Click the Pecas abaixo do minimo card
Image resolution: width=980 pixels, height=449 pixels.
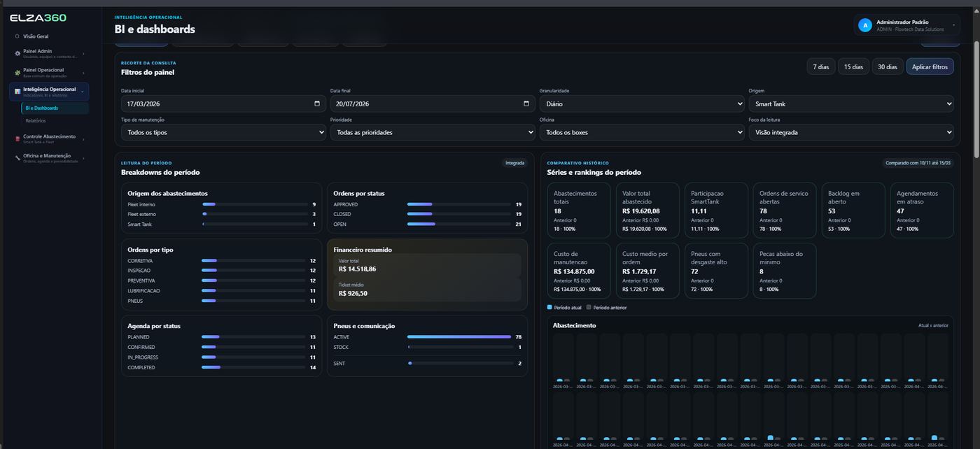[785, 271]
